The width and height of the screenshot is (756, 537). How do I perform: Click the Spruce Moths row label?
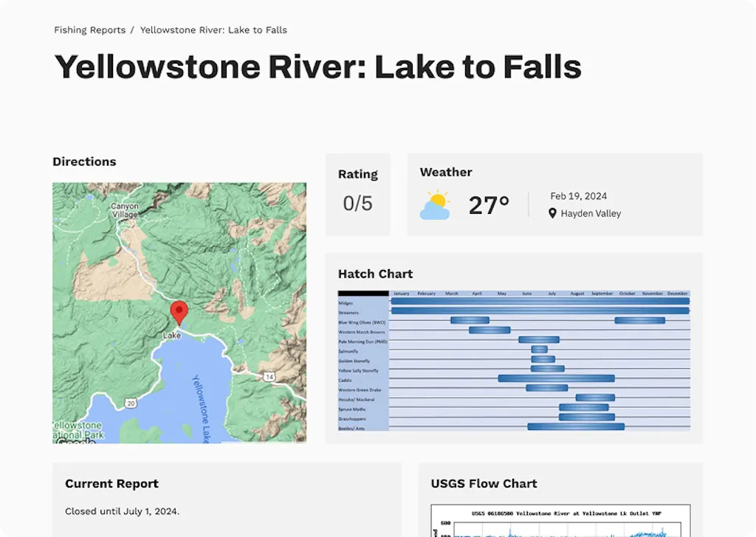(x=352, y=409)
